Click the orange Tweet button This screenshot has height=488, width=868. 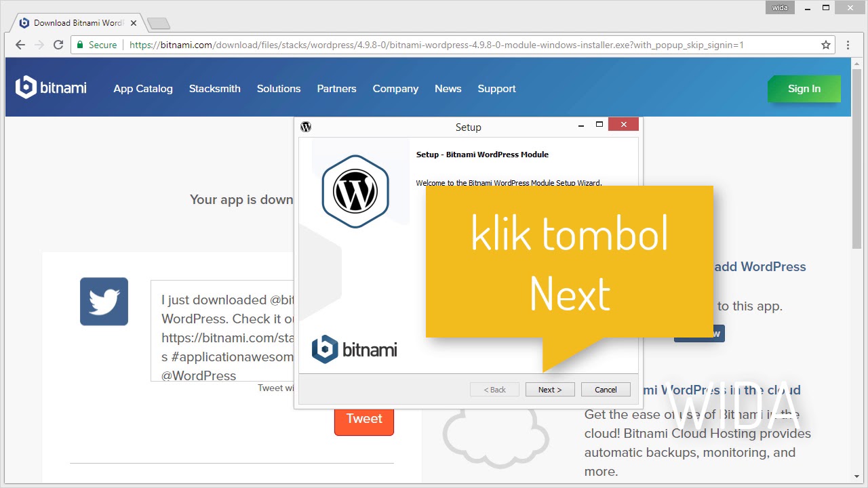[x=364, y=419]
